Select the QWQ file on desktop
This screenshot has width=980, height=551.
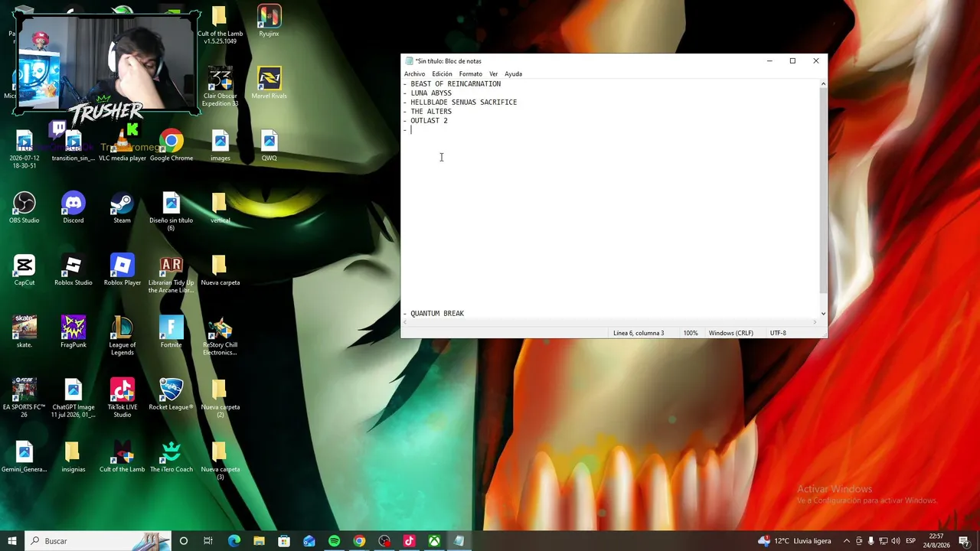(269, 146)
